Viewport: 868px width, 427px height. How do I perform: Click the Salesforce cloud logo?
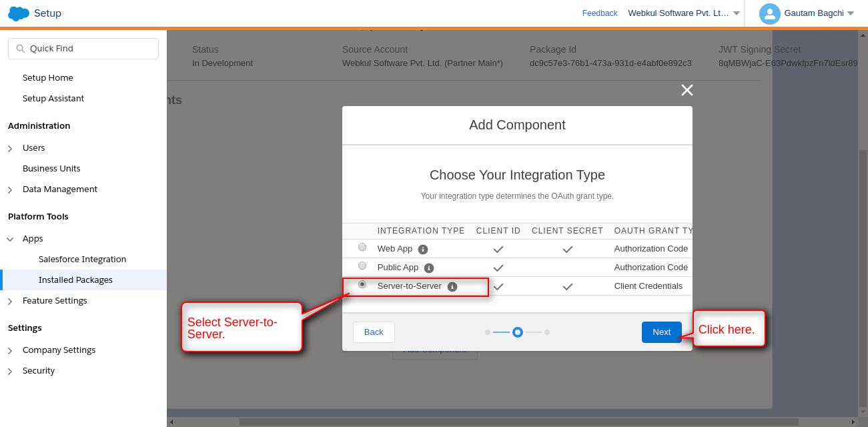[x=19, y=13]
